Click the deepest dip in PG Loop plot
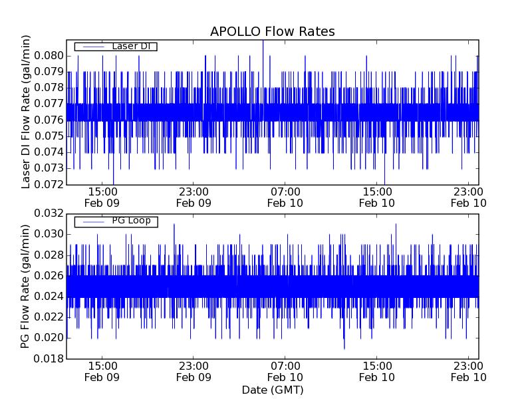 coord(344,346)
